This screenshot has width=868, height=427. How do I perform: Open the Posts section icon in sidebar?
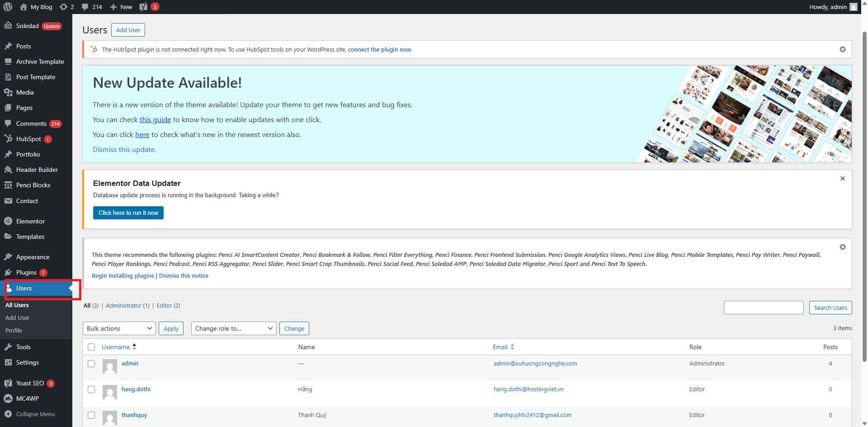coord(9,46)
